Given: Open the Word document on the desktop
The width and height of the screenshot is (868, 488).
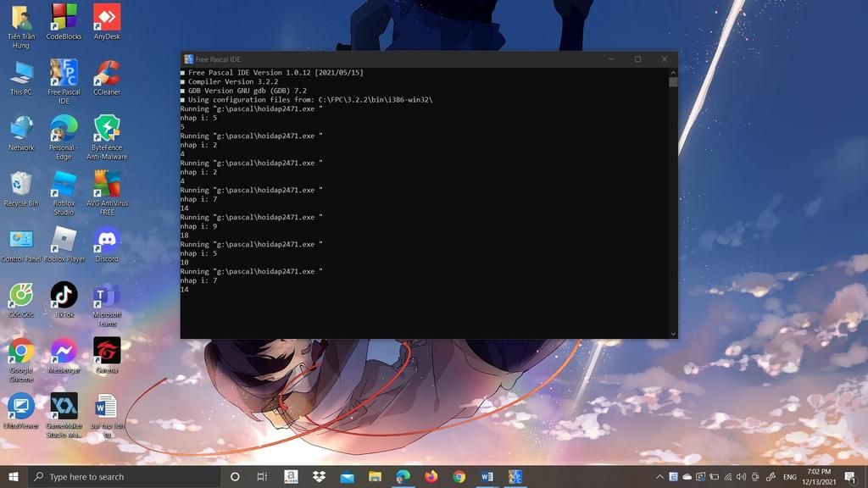Looking at the screenshot, I should coord(107,415).
